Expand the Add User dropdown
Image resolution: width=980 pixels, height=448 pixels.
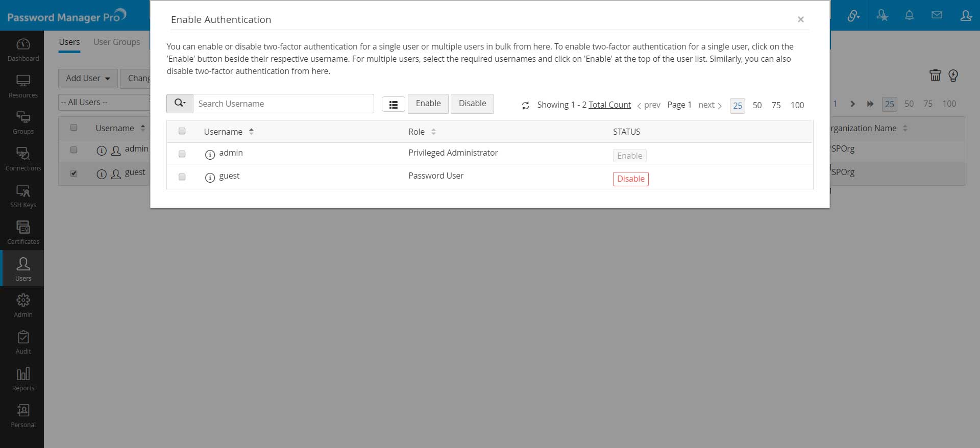(x=88, y=79)
